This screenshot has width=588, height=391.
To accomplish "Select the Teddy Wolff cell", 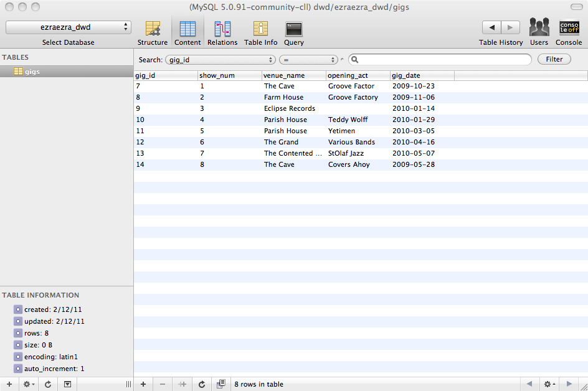I will (358, 120).
